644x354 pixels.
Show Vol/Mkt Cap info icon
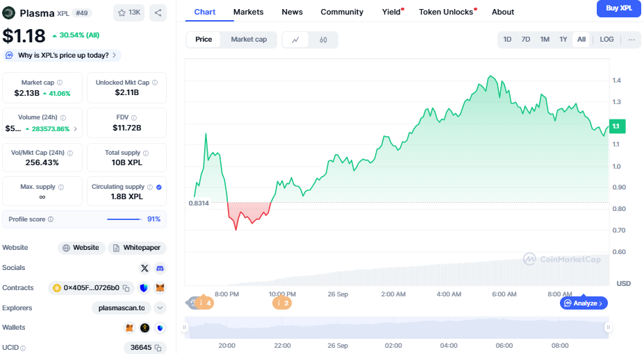[70, 153]
